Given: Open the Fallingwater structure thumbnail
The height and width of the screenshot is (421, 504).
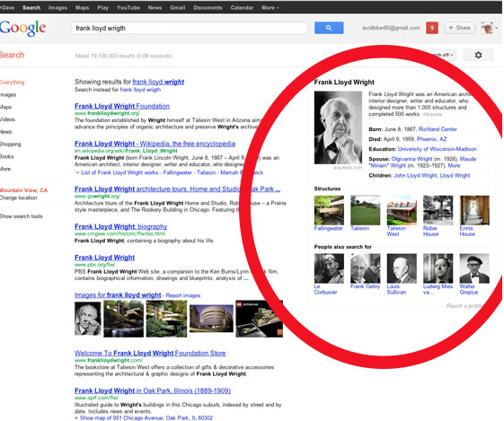Looking at the screenshot, I should click(x=329, y=210).
